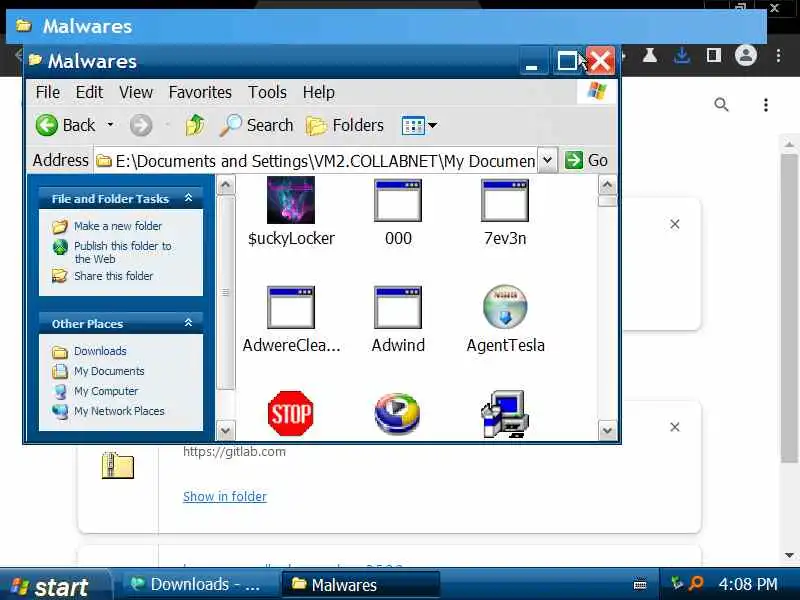Image resolution: width=800 pixels, height=600 pixels.
Task: Click Show in folder link in browser
Action: pyautogui.click(x=224, y=496)
